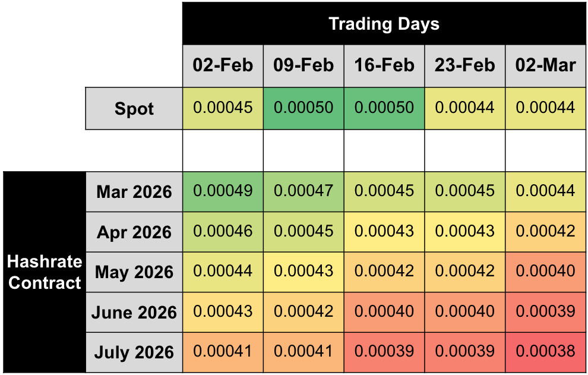Viewport: 588px width, 375px height.
Task: Click the empty cell below Spot 16-Feb
Action: (384, 151)
